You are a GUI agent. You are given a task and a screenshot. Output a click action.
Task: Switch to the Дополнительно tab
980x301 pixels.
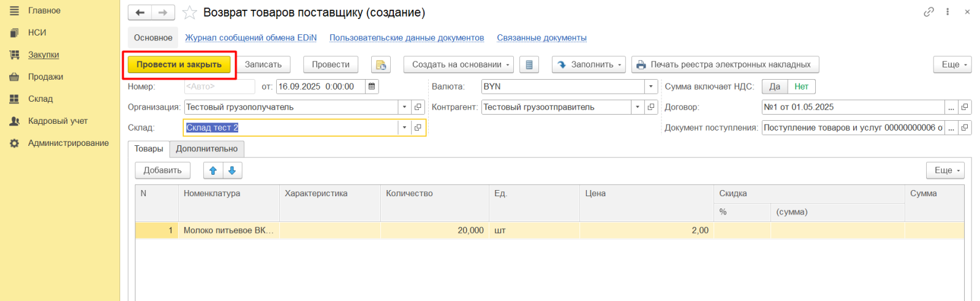[206, 148]
